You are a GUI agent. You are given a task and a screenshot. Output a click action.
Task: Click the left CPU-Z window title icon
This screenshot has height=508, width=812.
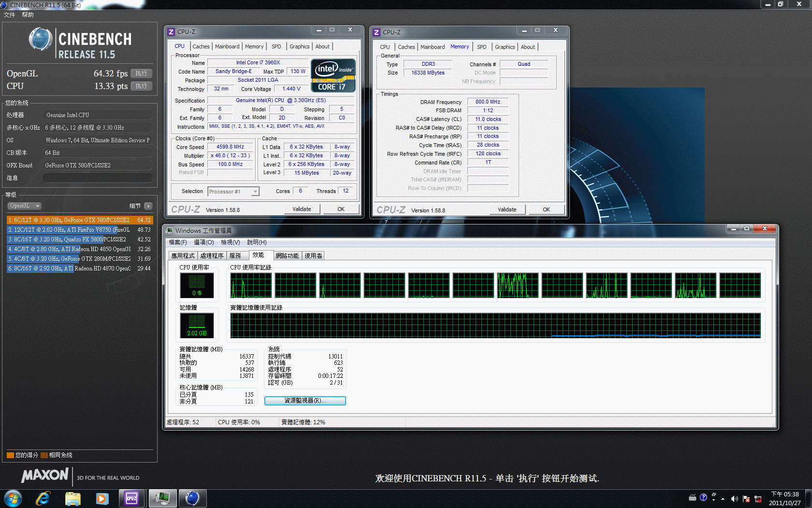tap(171, 32)
